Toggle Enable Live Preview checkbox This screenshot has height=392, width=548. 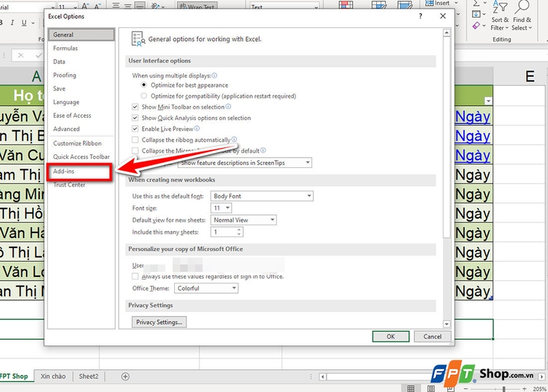pyautogui.click(x=135, y=129)
